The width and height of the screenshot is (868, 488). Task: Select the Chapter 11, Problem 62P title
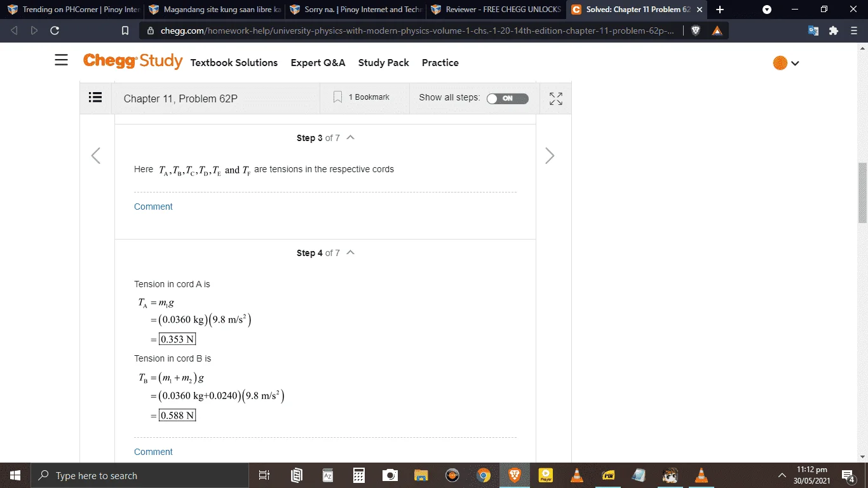coord(180,98)
